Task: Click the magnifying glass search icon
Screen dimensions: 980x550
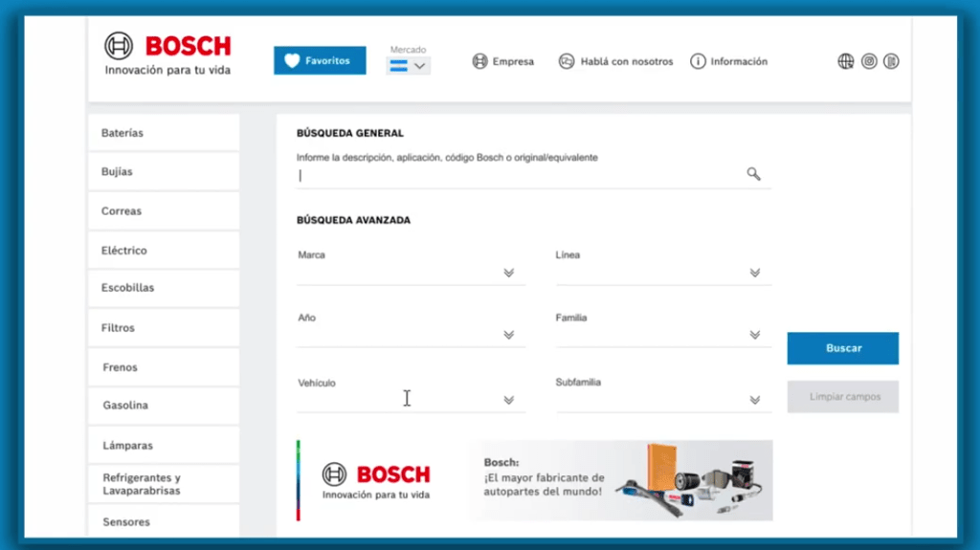Action: click(754, 174)
